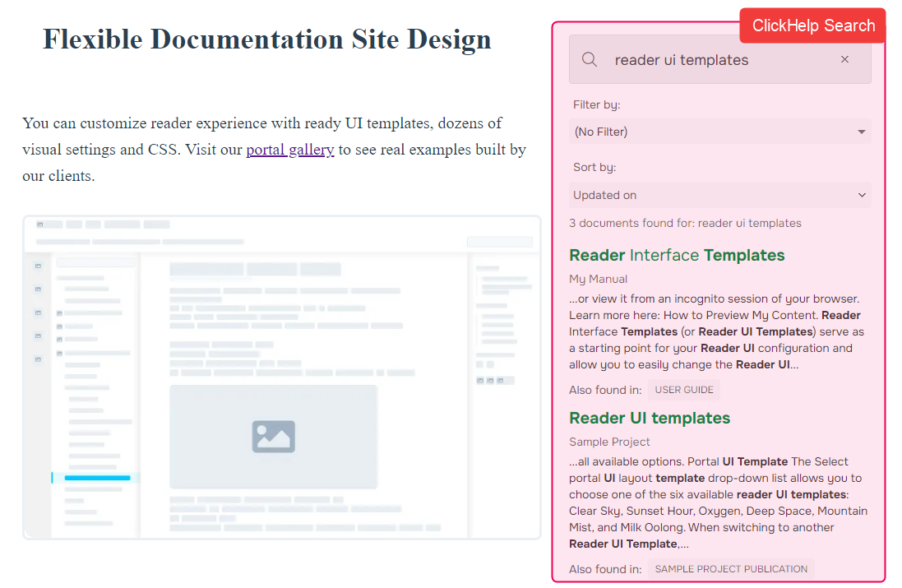Click the large image placeholder icon in the preview
902x588 pixels.
273,438
